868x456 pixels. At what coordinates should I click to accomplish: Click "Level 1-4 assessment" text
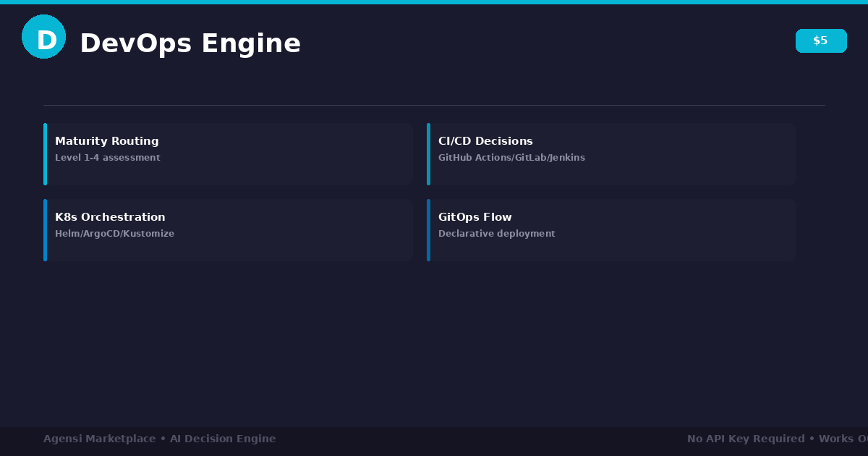tap(108, 158)
